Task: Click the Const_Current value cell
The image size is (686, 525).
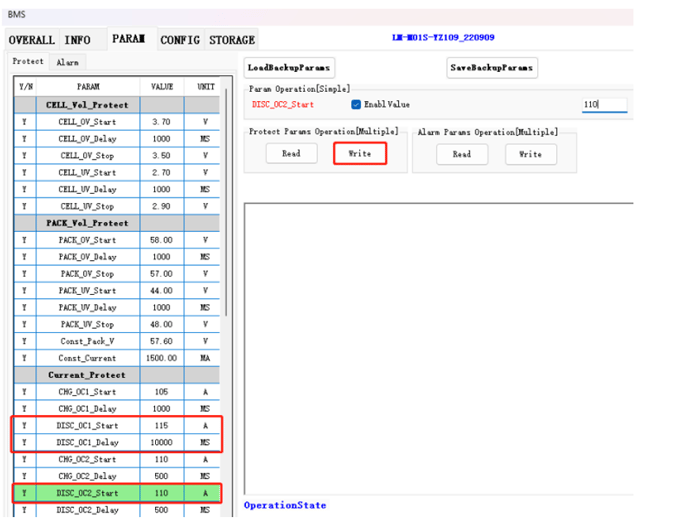Action: click(x=161, y=358)
